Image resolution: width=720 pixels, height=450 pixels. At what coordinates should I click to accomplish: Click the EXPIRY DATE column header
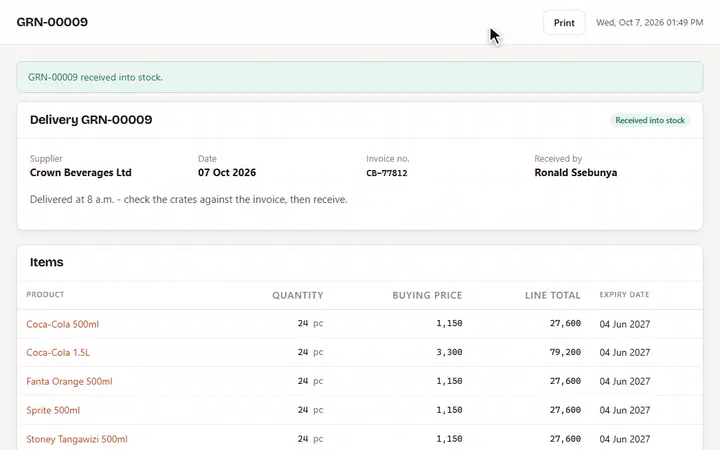click(624, 295)
